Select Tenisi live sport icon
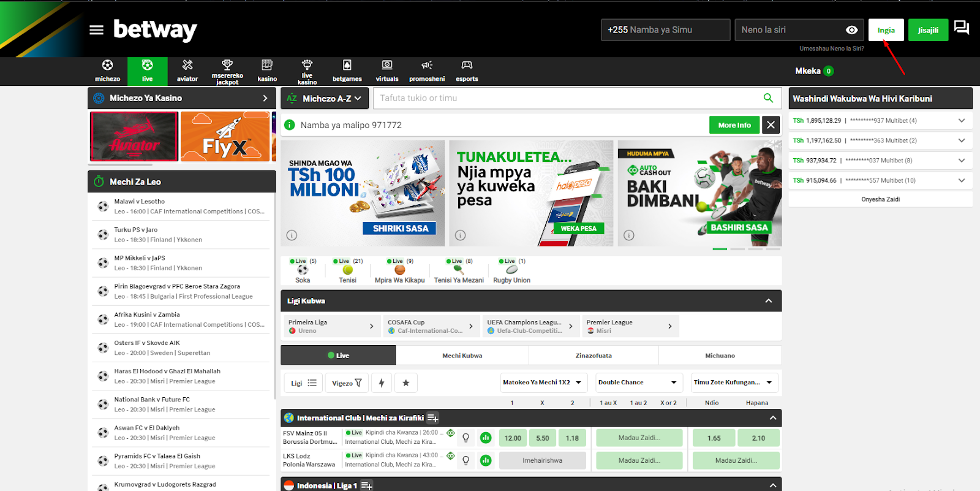The image size is (980, 491). 347,270
